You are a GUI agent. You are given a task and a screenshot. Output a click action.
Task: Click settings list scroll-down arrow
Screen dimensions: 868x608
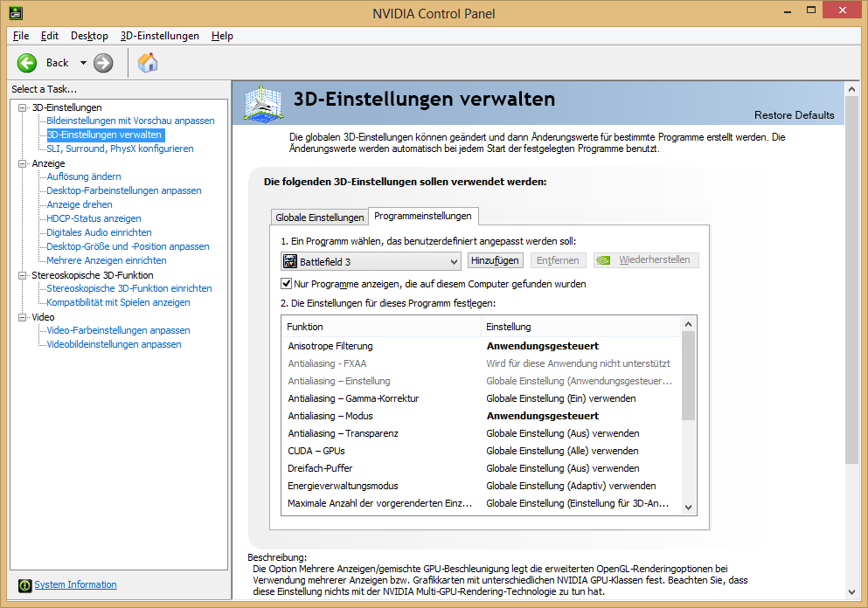coord(688,508)
